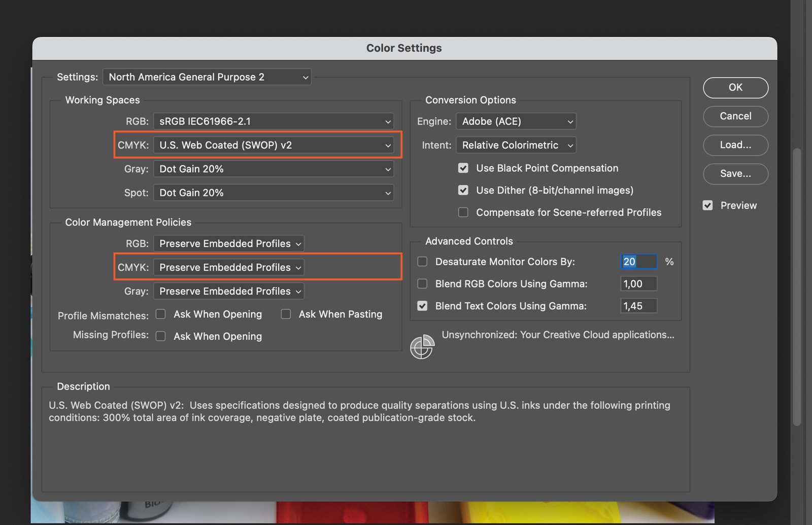Open CMYK color management policy dropdown
Image resolution: width=812 pixels, height=525 pixels.
[x=229, y=268]
